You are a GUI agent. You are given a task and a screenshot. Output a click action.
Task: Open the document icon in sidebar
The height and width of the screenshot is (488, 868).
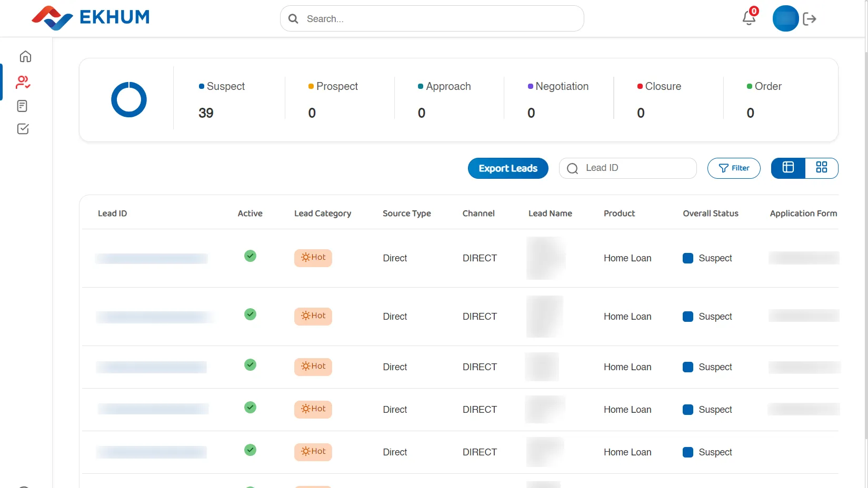22,106
